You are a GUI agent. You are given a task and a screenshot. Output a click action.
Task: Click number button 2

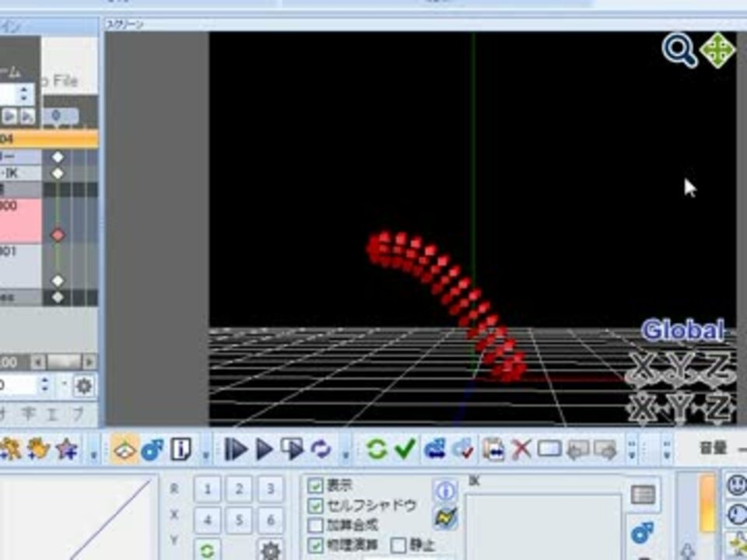(239, 489)
